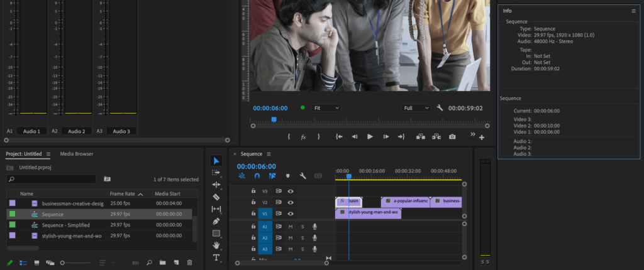The width and height of the screenshot is (644, 270).
Task: Click the project panel search field
Action: pos(52,180)
